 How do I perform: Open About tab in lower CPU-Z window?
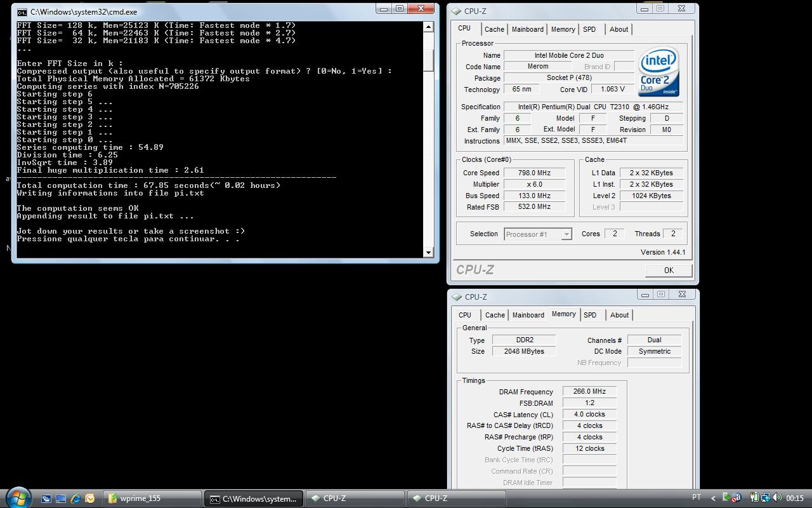point(619,315)
